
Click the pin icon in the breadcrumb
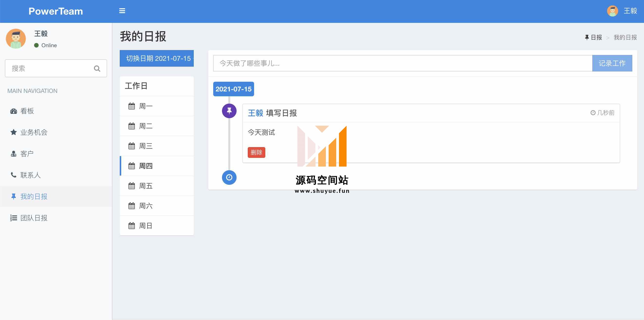(x=587, y=37)
